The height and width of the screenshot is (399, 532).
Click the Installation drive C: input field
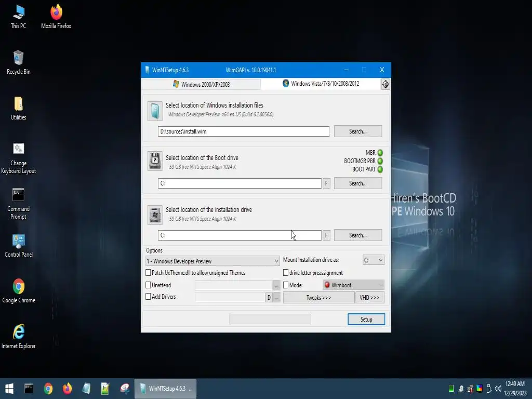[x=240, y=235]
